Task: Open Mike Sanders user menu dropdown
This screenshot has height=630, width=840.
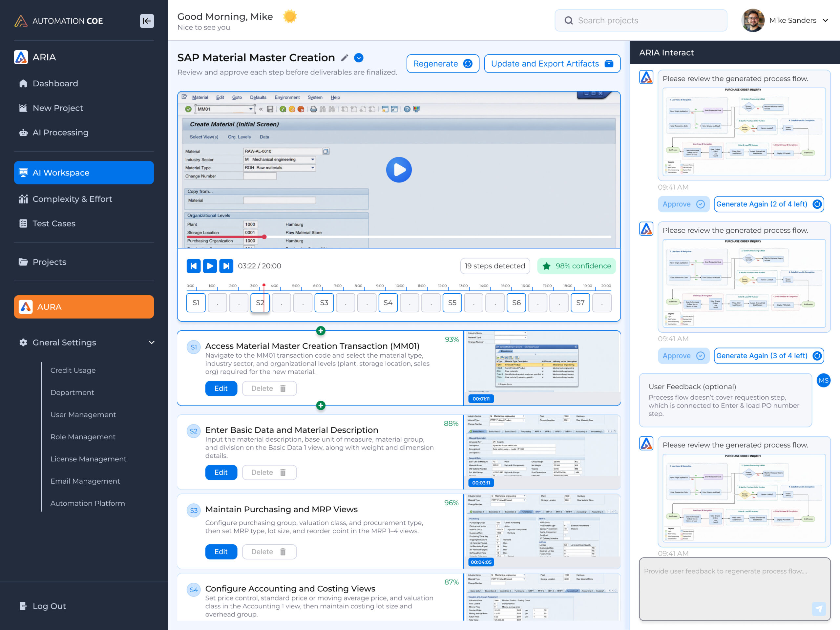Action: [825, 20]
